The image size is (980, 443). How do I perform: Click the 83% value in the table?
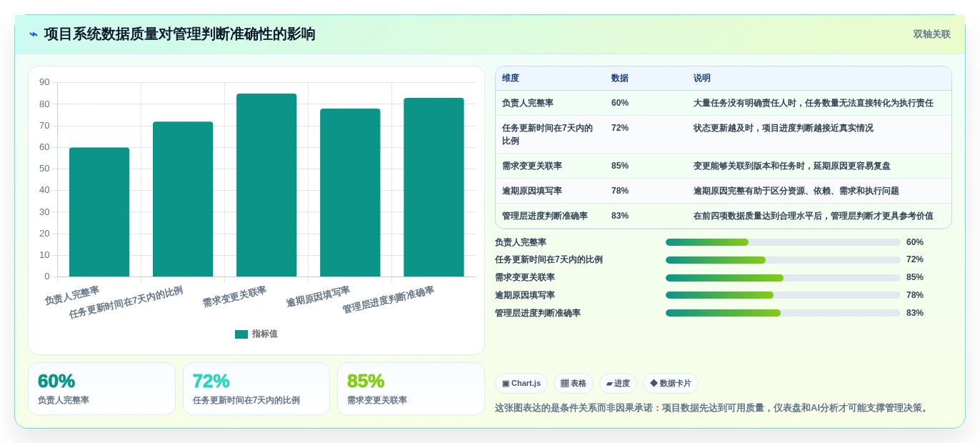click(x=620, y=216)
